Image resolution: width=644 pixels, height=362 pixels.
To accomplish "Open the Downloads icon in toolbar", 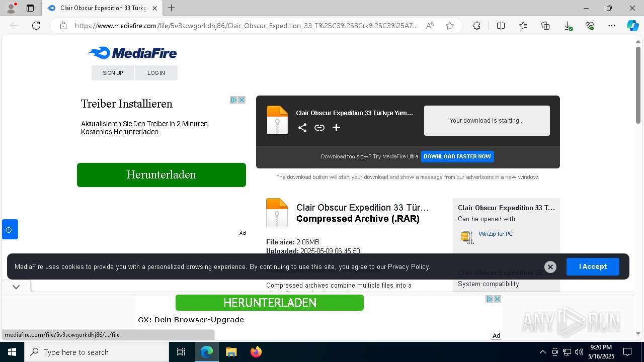I will tap(568, 26).
